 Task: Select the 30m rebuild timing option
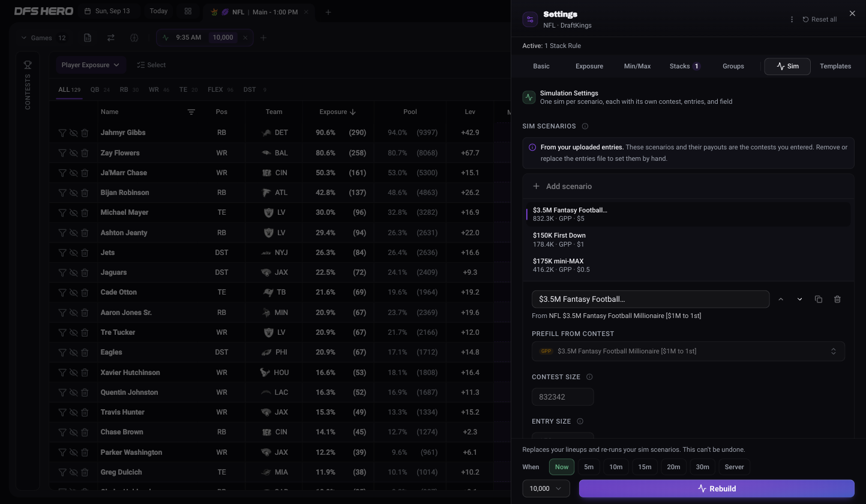coord(702,467)
